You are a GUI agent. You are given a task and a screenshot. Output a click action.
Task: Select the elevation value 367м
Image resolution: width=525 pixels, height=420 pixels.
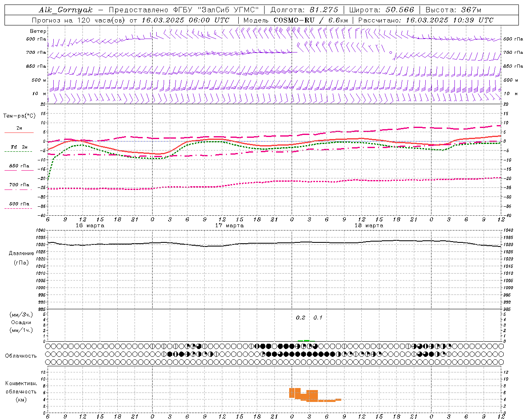(x=471, y=10)
